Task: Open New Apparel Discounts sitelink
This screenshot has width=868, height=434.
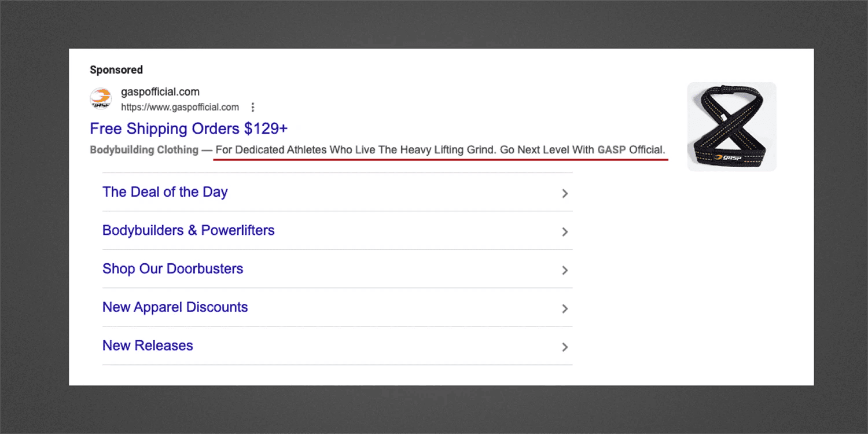Action: (175, 307)
